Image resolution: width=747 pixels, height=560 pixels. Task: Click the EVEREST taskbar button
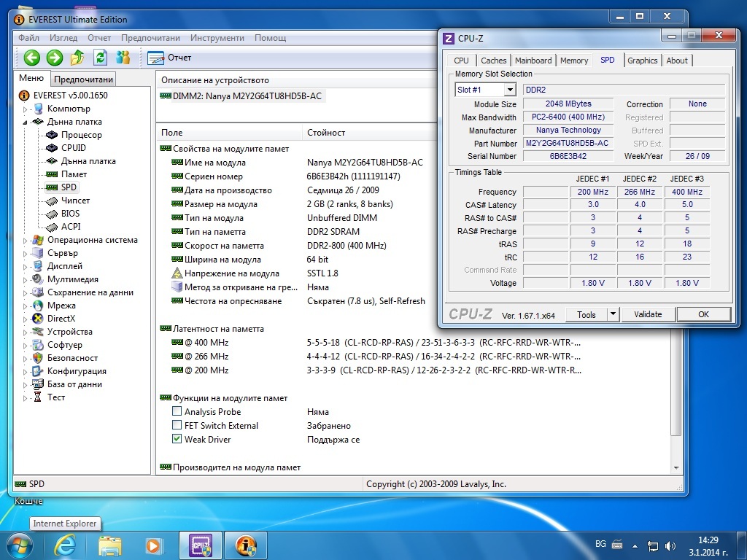245,545
